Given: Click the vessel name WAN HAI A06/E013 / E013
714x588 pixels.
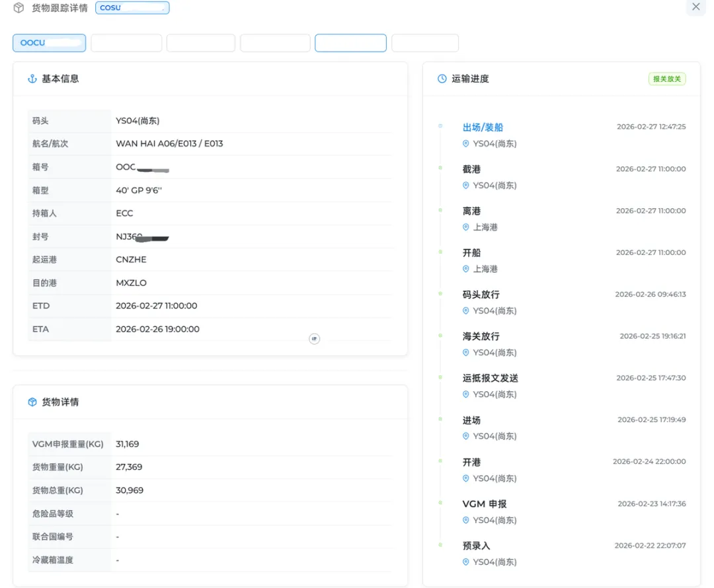Looking at the screenshot, I should tap(169, 144).
